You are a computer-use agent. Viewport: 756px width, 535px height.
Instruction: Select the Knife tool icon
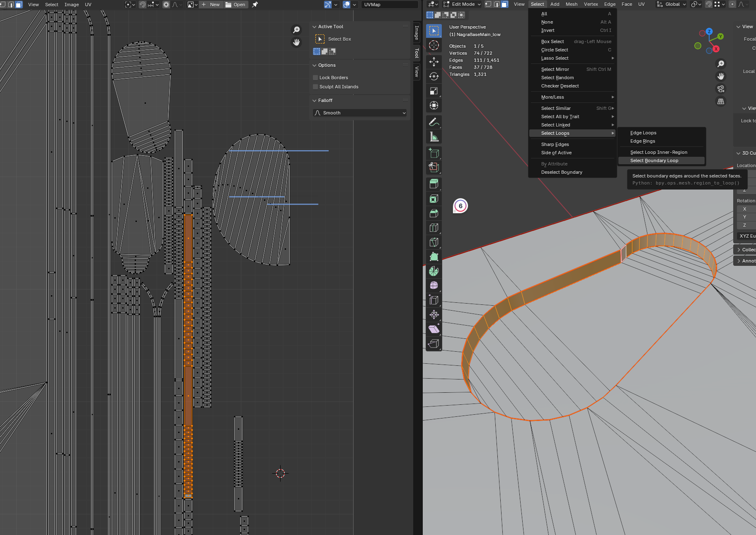[434, 242]
